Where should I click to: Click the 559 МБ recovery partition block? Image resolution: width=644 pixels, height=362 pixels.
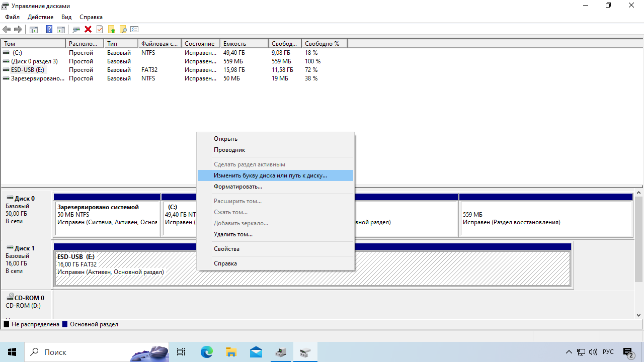[x=546, y=218]
